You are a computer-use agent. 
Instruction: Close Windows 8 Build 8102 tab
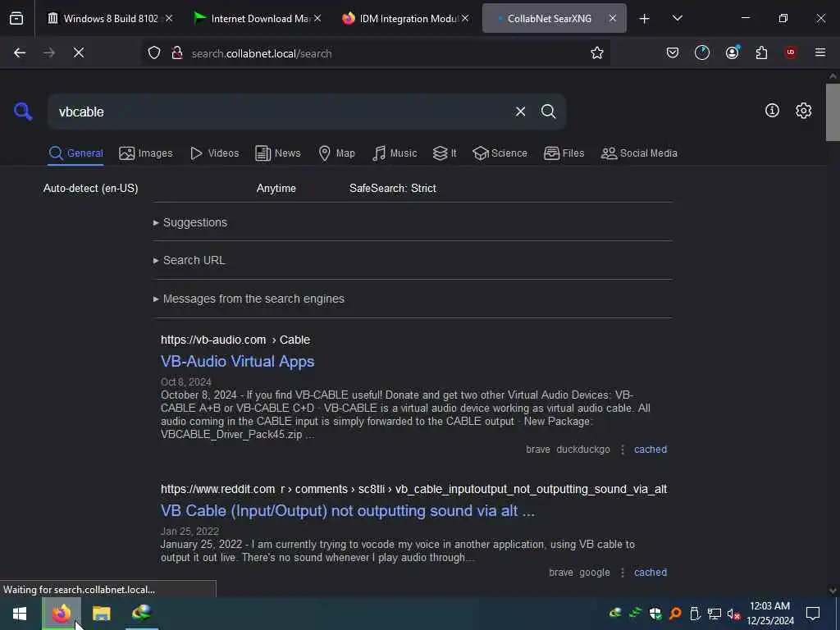169,18
